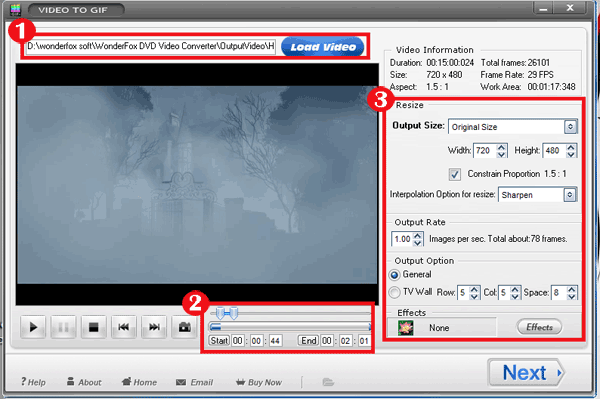Open the Effects button
This screenshot has height=399, width=600.
539,327
